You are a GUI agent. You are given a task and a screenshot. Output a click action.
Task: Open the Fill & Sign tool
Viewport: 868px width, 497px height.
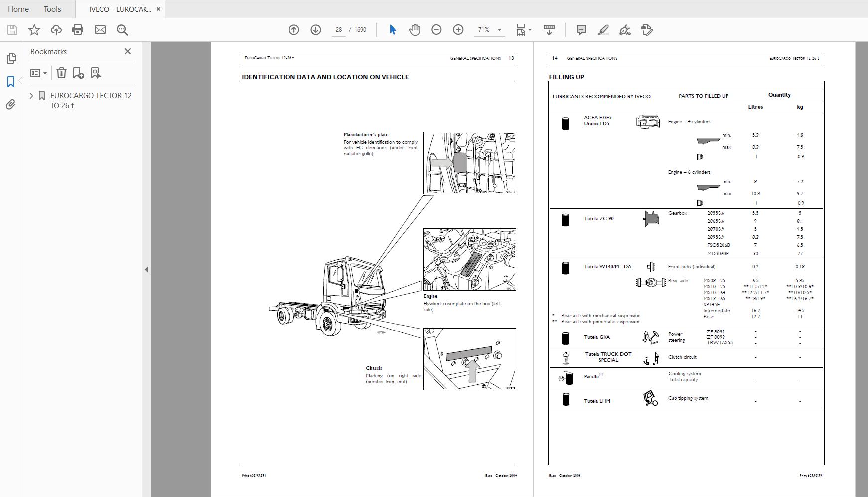pos(625,30)
